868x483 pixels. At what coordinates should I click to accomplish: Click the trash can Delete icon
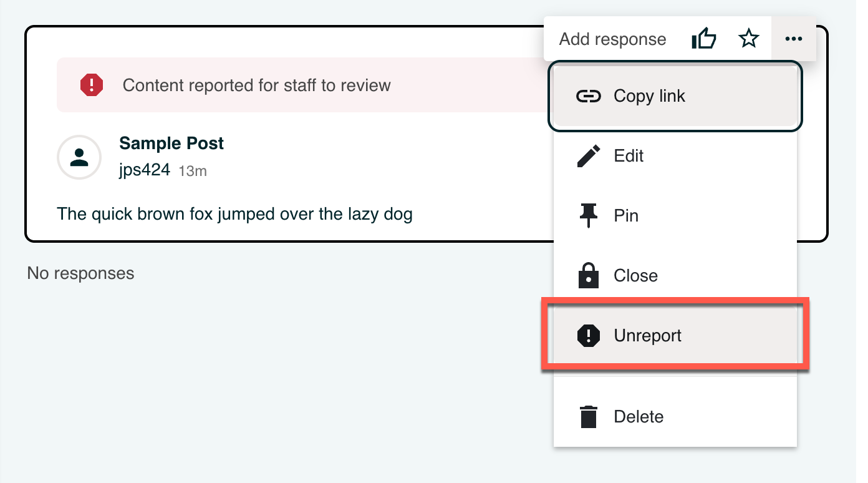(x=588, y=417)
